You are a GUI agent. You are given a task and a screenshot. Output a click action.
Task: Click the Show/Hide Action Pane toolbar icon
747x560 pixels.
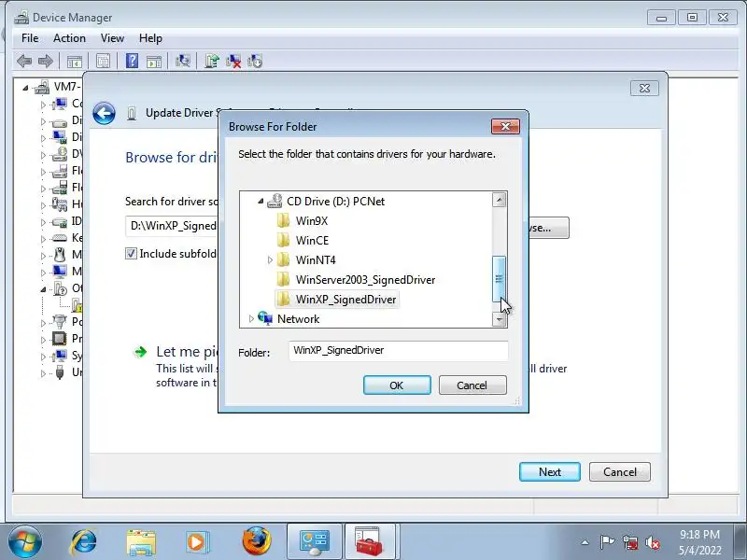click(x=154, y=61)
